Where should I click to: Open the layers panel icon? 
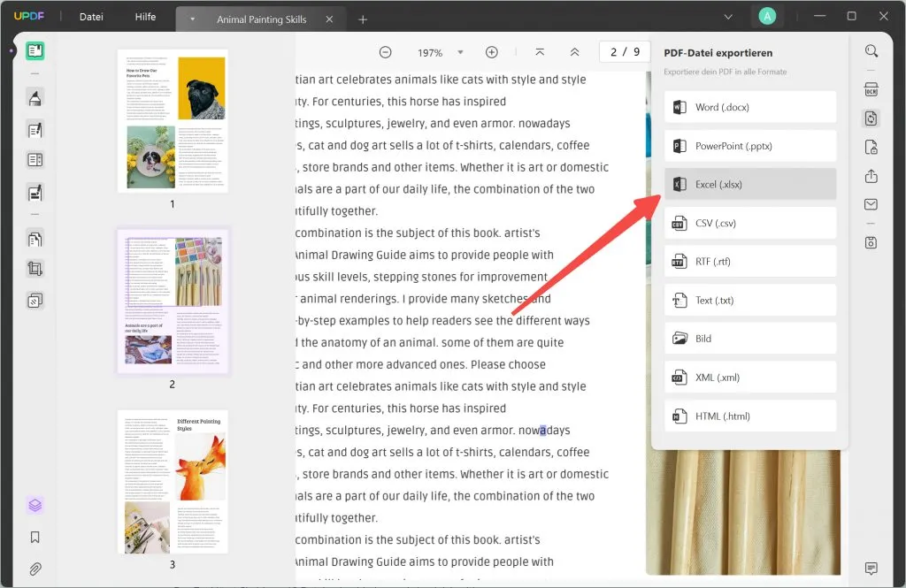pyautogui.click(x=35, y=505)
